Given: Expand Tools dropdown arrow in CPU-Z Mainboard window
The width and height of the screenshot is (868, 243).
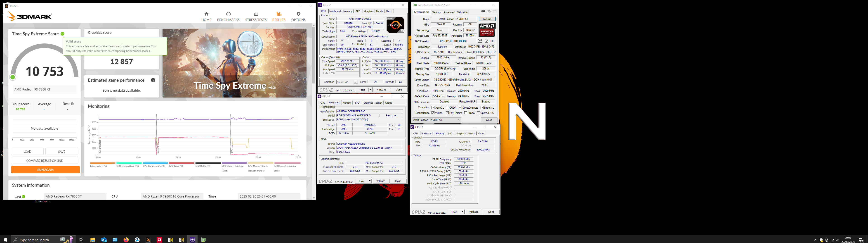Looking at the screenshot, I should tap(370, 181).
